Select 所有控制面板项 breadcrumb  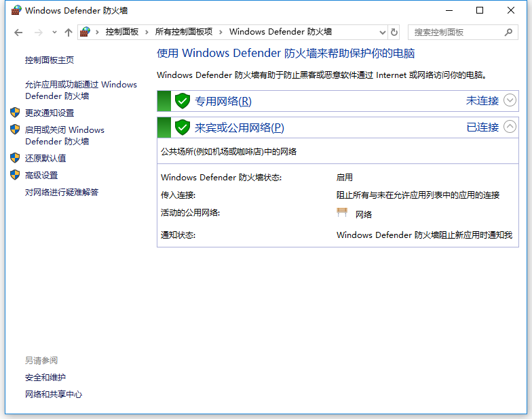click(x=184, y=32)
